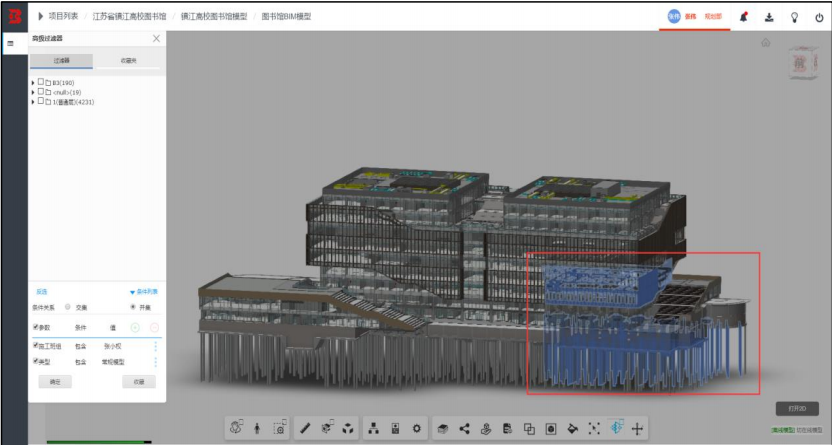Click the blue user avatar in header
The width and height of the screenshot is (832, 445).
coord(674,16)
